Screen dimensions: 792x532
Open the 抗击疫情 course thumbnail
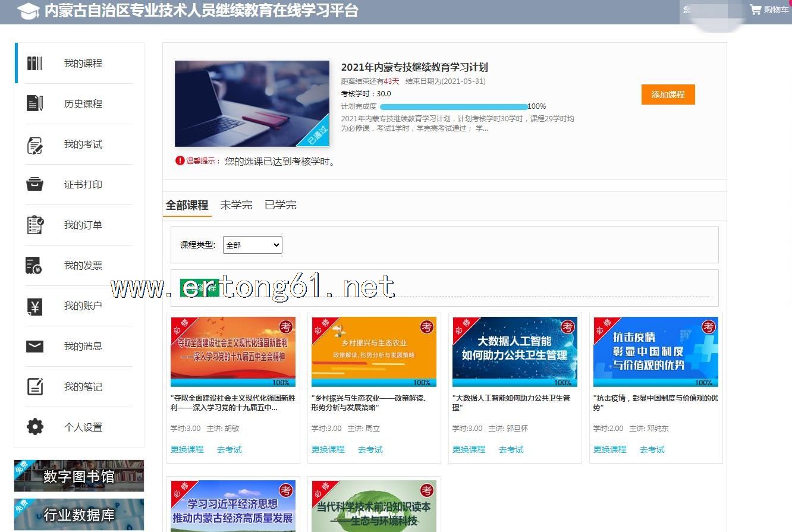click(x=655, y=351)
